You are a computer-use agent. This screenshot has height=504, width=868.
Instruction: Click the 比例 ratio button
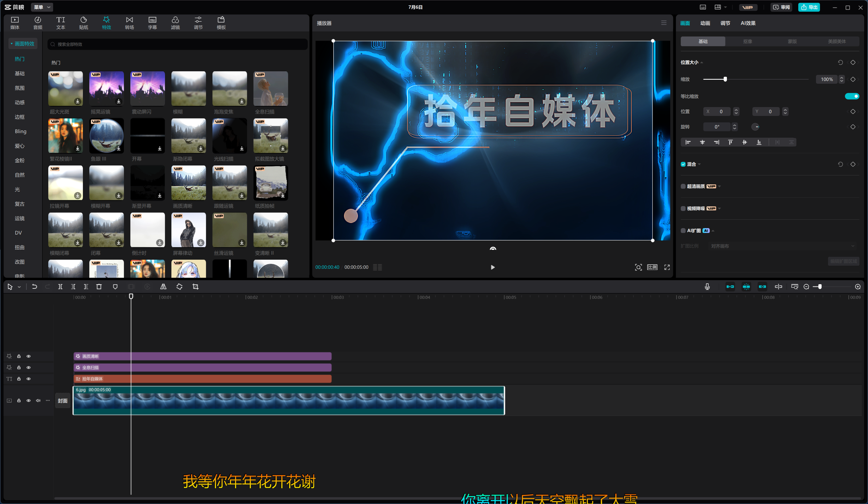(x=652, y=267)
